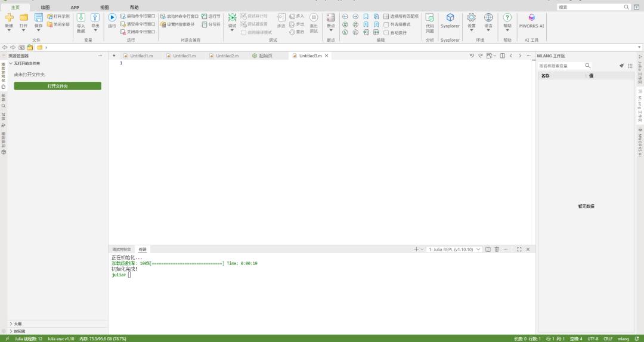This screenshot has height=342, width=644.
Task: Click the 导入数据 import icon
Action: pyautogui.click(x=81, y=17)
